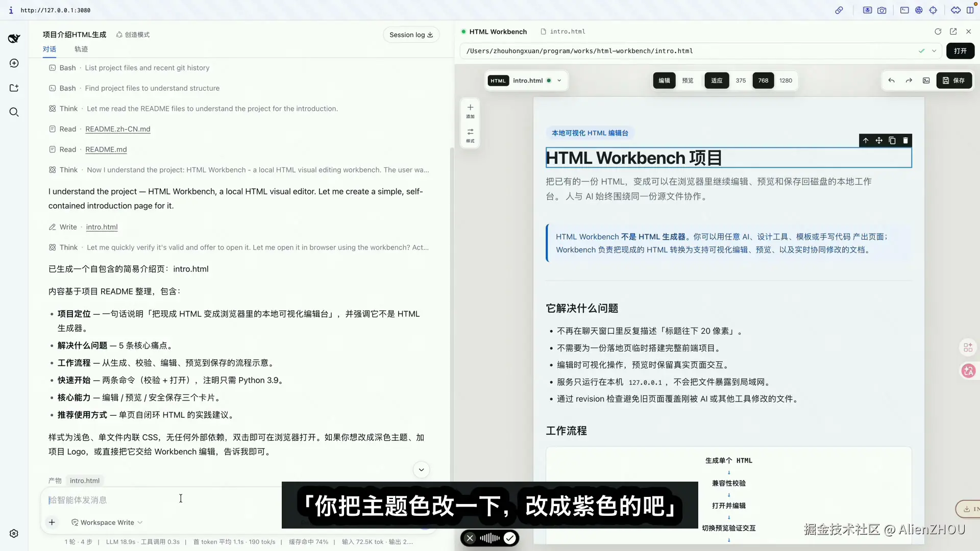
Task: Add an attachment with the plus button
Action: click(52, 522)
